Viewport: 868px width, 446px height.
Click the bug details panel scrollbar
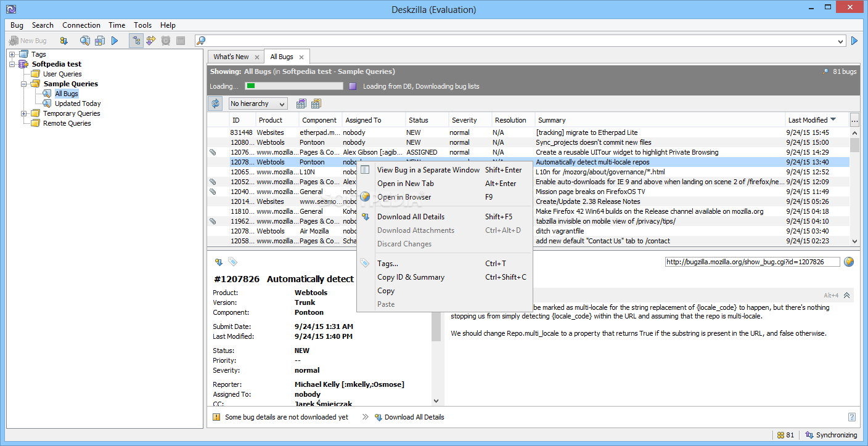[436, 328]
